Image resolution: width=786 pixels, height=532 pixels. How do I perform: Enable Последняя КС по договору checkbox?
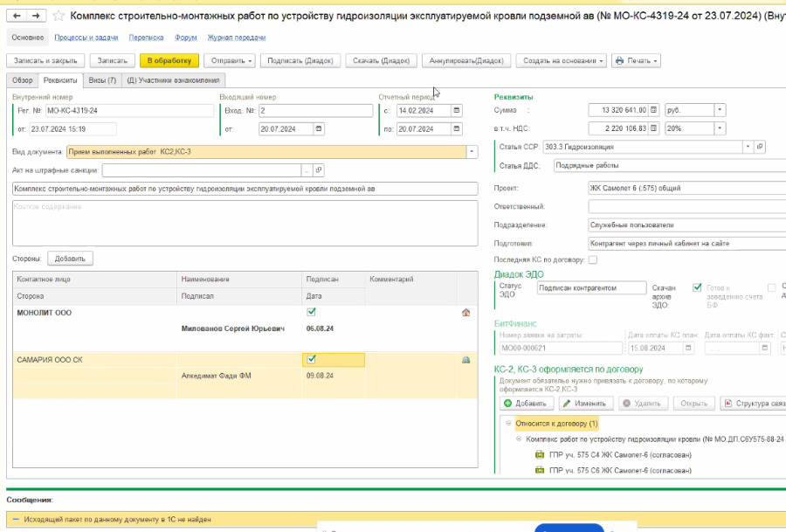(593, 259)
